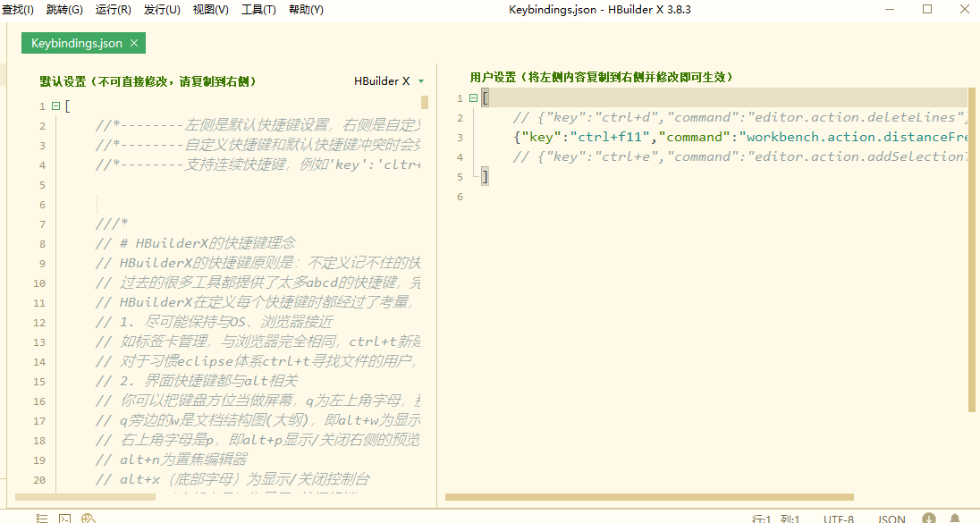
Task: Collapse the fold marker in user settings line 1
Action: click(x=473, y=98)
